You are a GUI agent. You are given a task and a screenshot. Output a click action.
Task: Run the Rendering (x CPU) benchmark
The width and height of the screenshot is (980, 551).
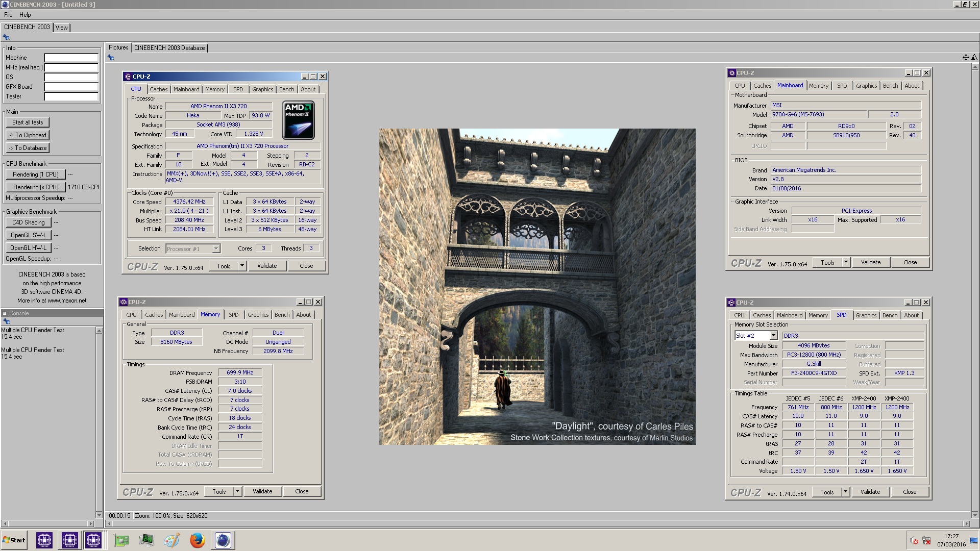point(35,187)
